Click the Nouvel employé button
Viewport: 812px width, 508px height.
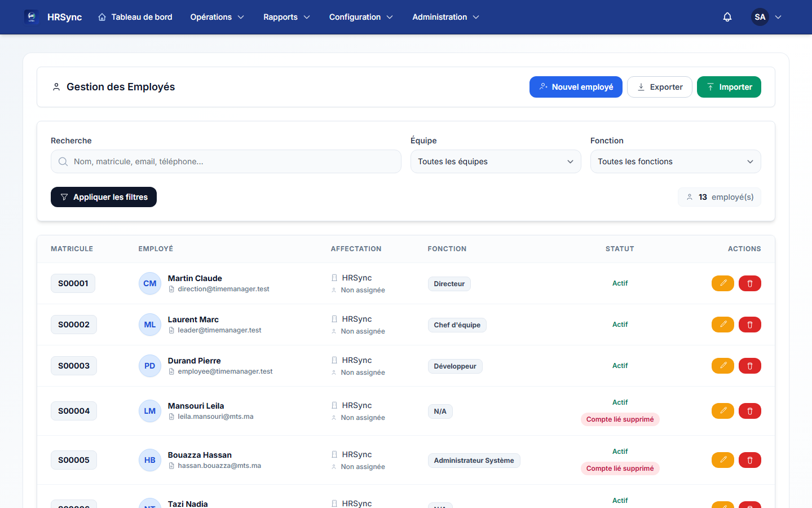pyautogui.click(x=576, y=87)
